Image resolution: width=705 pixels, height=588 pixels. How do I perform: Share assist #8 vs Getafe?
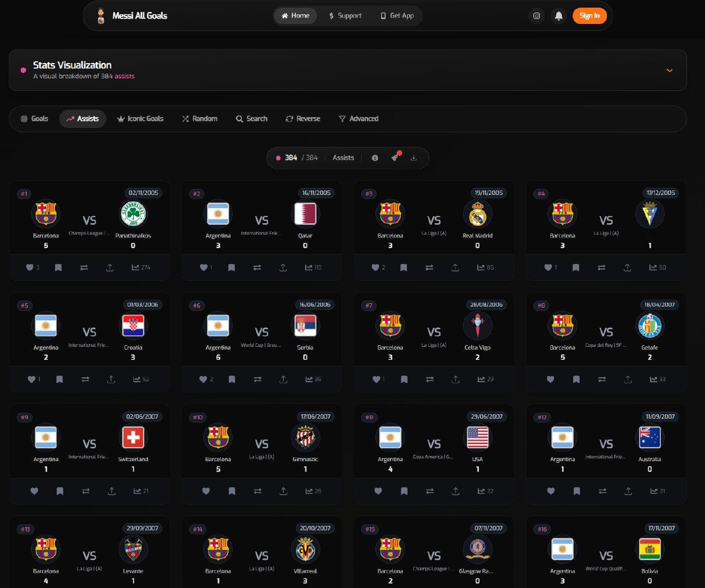(628, 379)
